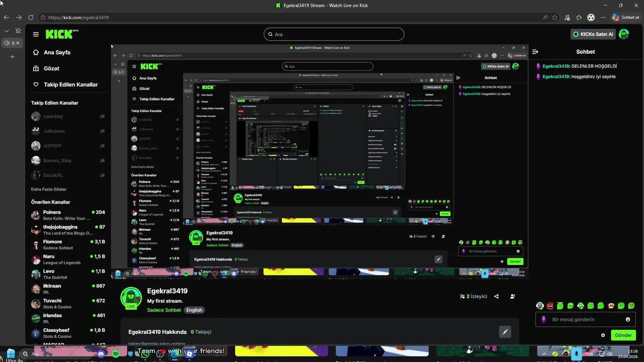Click the microphone badge in chat input
Viewport: 644px width, 362px height.
[x=543, y=319]
